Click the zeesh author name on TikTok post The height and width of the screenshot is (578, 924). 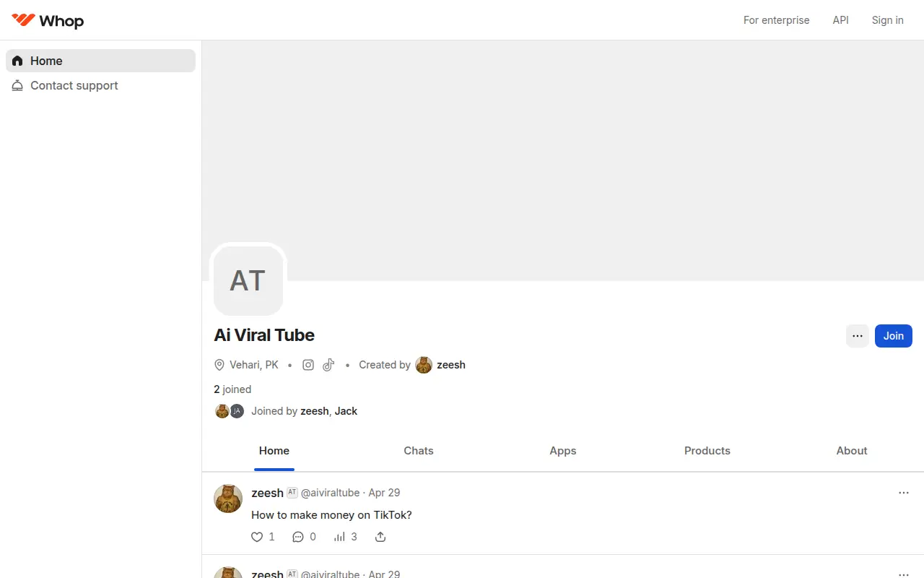pyautogui.click(x=267, y=493)
